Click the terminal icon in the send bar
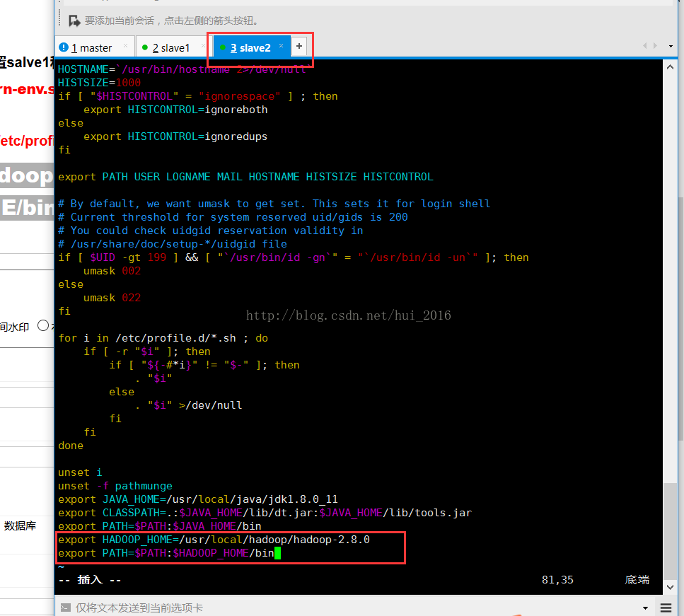Viewport: 684px width, 616px height. pos(65,608)
